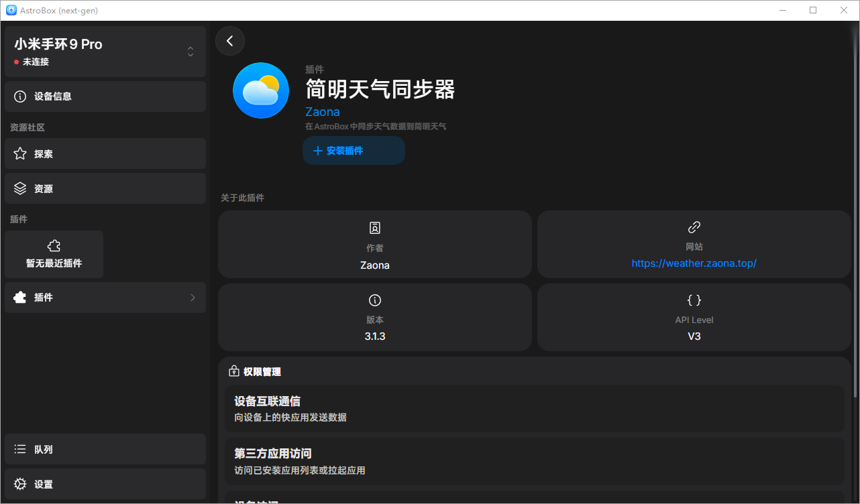Click the 安装插件 button
The image size is (860, 504).
(x=354, y=151)
